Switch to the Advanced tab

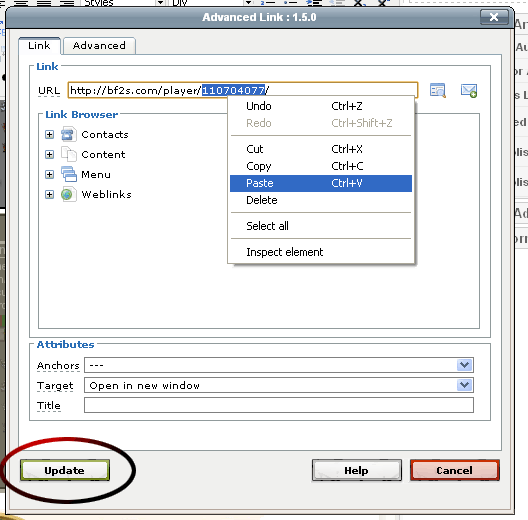(x=99, y=45)
